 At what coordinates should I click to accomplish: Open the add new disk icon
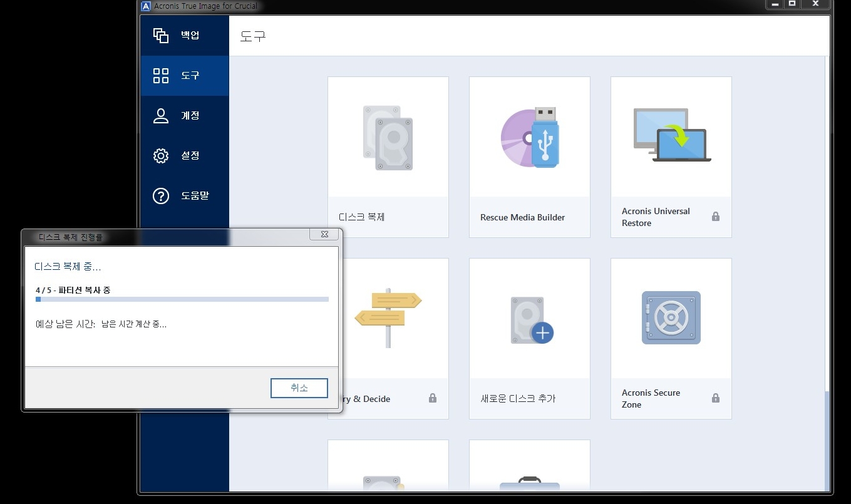[x=532, y=320]
